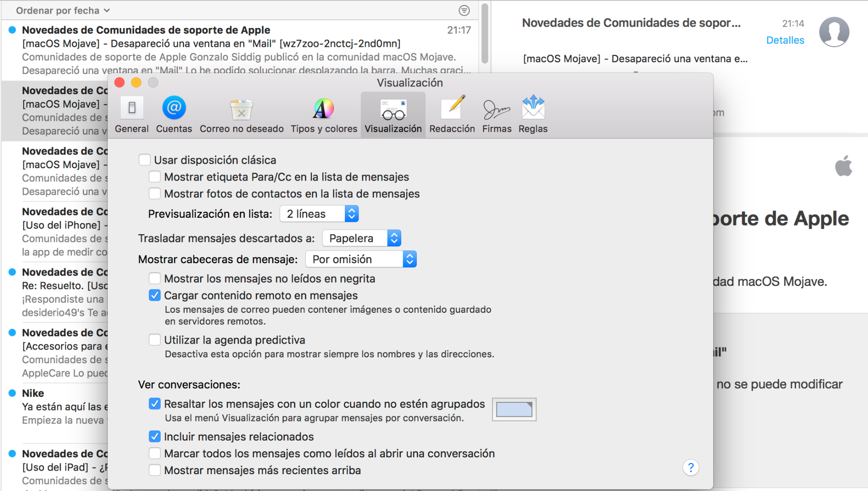Screen dimensions: 868x491
Task: Click the Detalles link
Action: click(x=785, y=40)
